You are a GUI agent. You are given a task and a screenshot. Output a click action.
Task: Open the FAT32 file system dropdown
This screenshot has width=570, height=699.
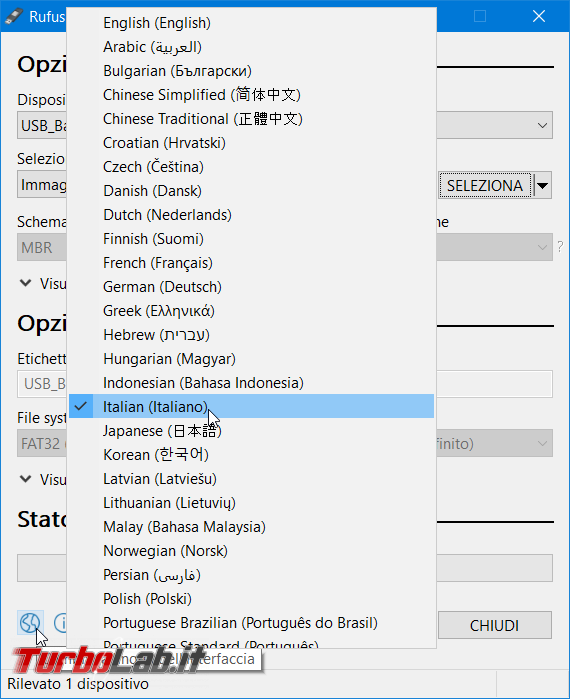pos(41,444)
